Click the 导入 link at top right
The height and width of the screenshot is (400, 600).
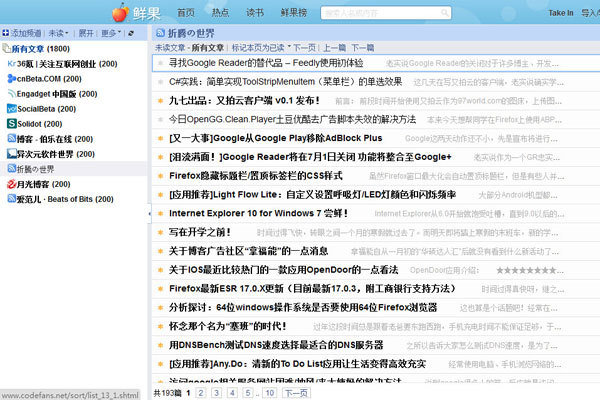[x=590, y=13]
